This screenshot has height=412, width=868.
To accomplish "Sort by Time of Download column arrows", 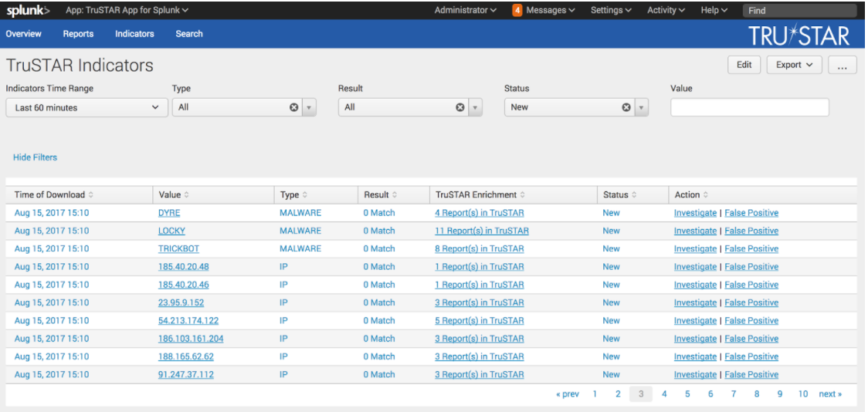I will [91, 194].
